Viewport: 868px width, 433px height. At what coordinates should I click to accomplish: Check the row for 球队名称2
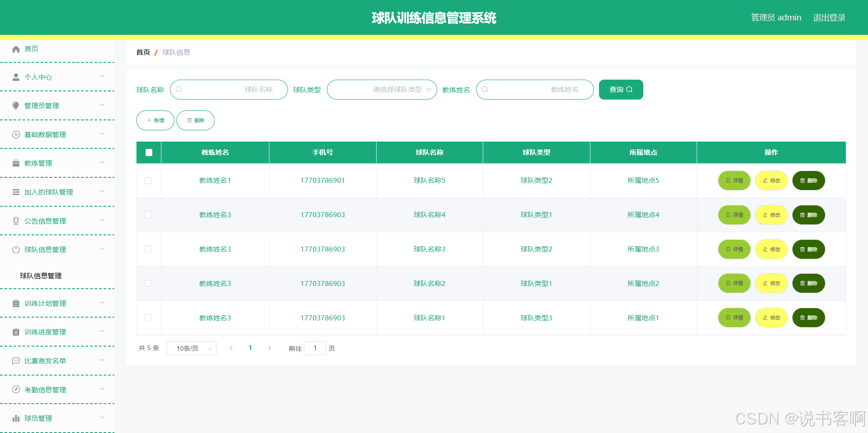point(148,284)
